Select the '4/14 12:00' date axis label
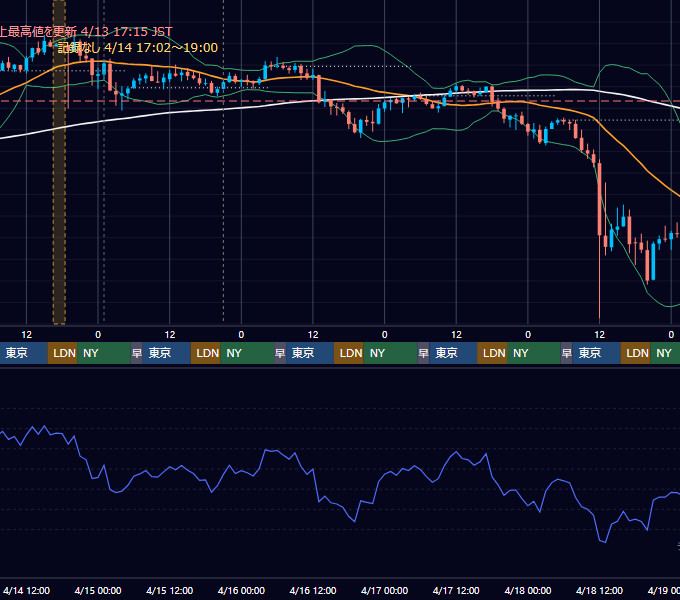This screenshot has width=680, height=600. pos(26,590)
